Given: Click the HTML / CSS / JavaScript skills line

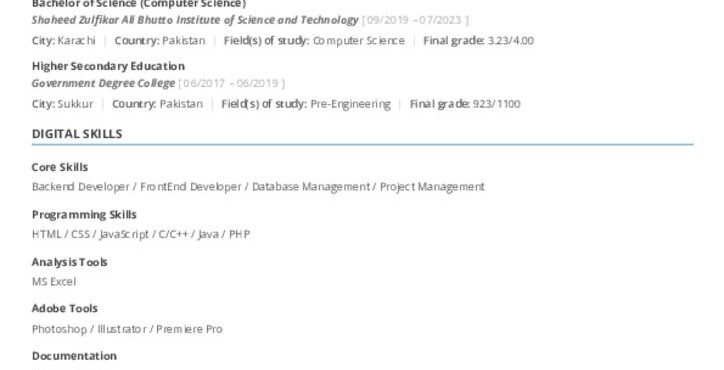Looking at the screenshot, I should (141, 234).
